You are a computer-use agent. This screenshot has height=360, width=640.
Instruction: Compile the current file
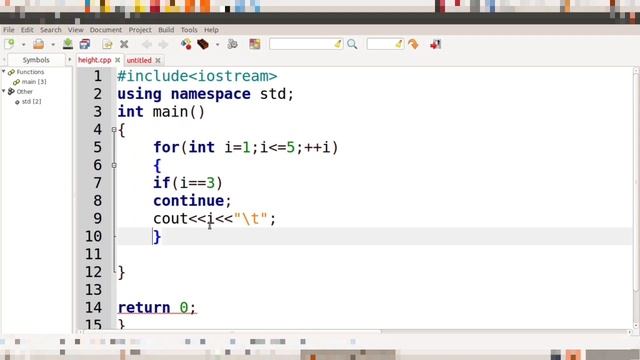click(x=186, y=44)
